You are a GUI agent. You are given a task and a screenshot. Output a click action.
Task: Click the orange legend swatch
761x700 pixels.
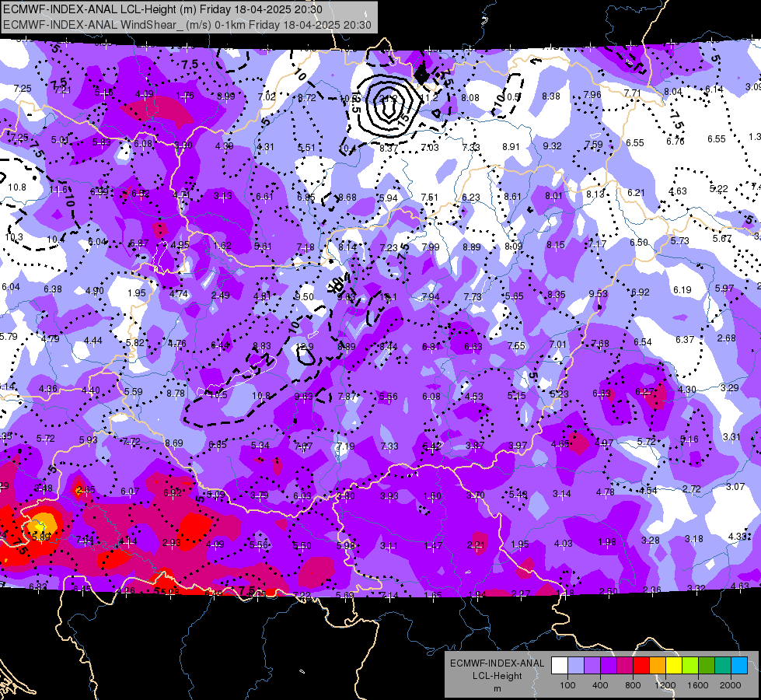pos(658,665)
